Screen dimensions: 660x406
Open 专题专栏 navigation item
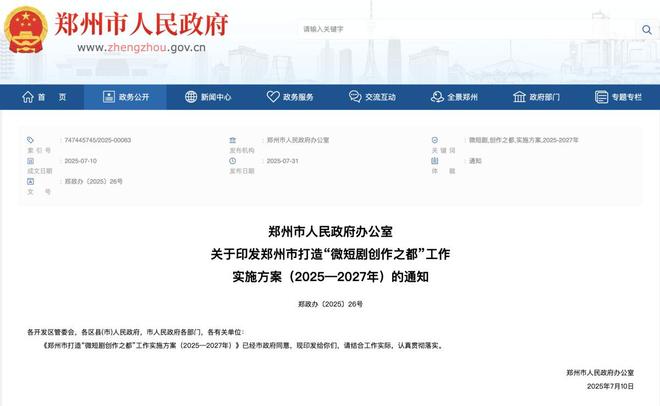(618, 97)
